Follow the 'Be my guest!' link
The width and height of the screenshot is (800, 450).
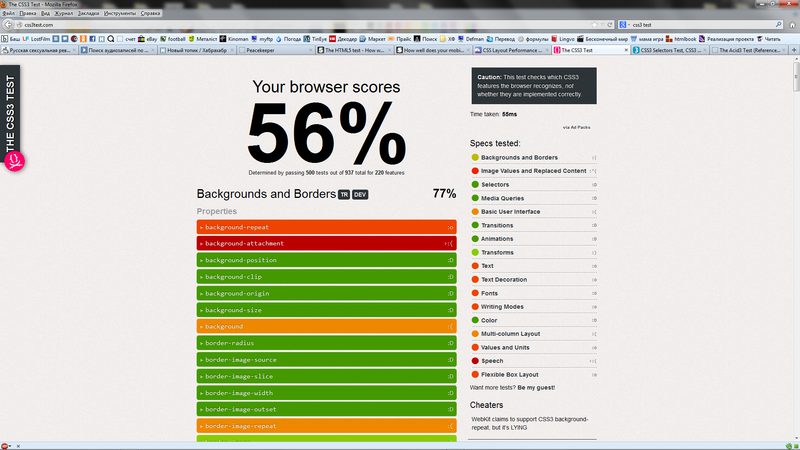pos(536,388)
